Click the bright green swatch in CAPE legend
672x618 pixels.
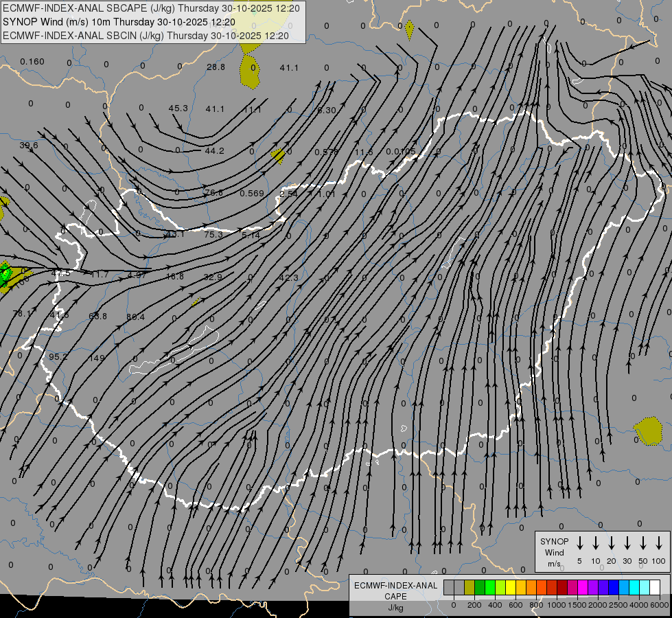[490, 588]
